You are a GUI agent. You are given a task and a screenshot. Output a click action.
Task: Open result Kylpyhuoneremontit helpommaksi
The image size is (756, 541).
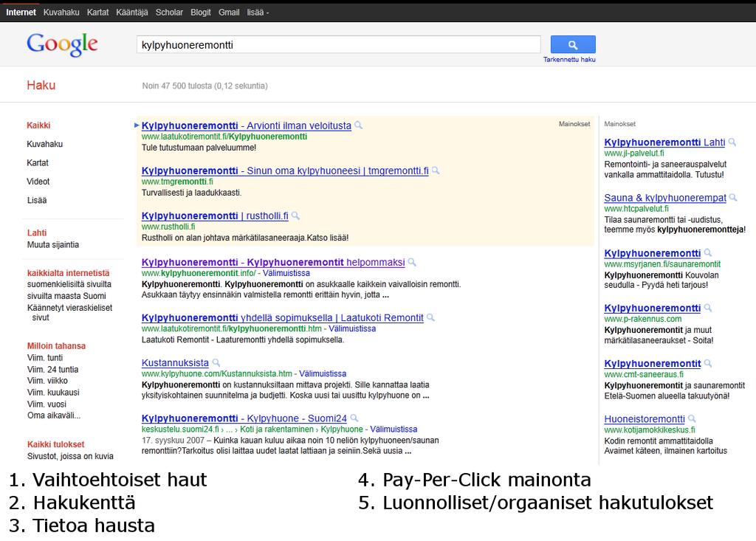point(273,262)
